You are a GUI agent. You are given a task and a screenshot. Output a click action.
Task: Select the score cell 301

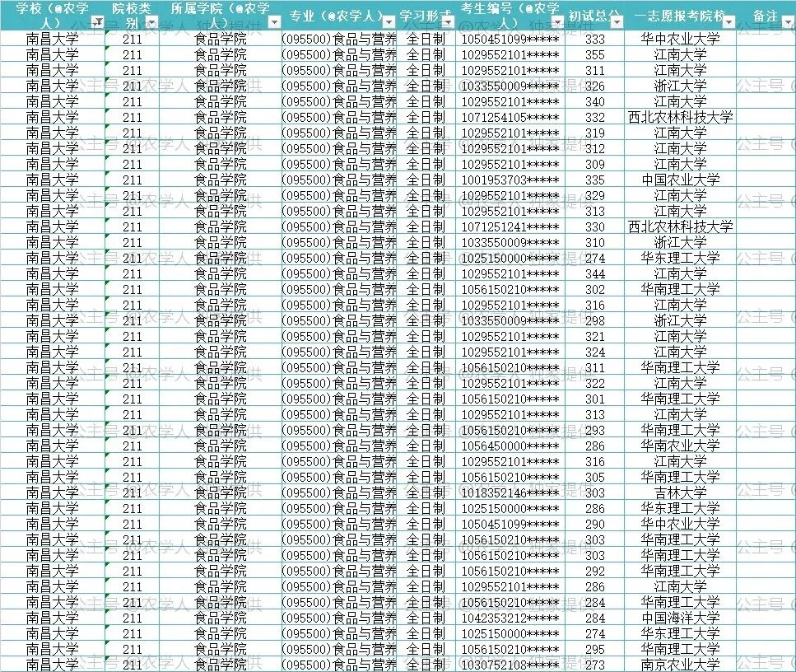pyautogui.click(x=594, y=399)
